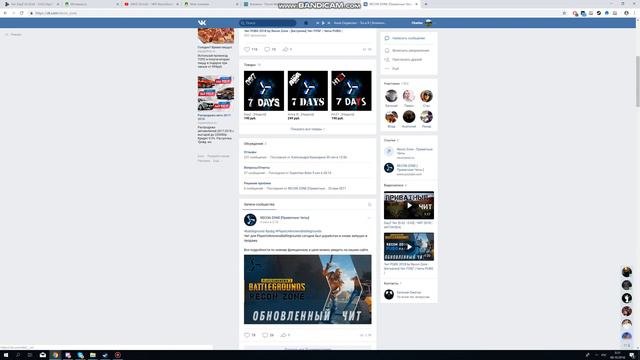Open the DayZ 7 DAYS product thumbnail
Image resolution: width=640 pixels, height=360 pixels.
click(264, 91)
